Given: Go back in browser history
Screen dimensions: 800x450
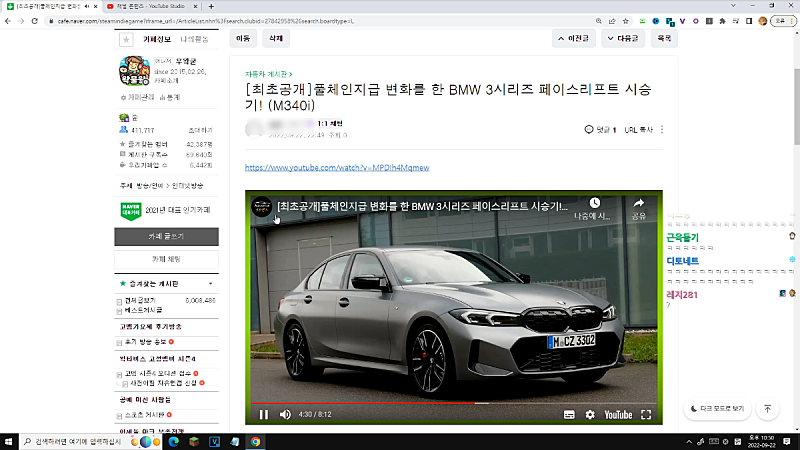Looking at the screenshot, I should [x=8, y=21].
